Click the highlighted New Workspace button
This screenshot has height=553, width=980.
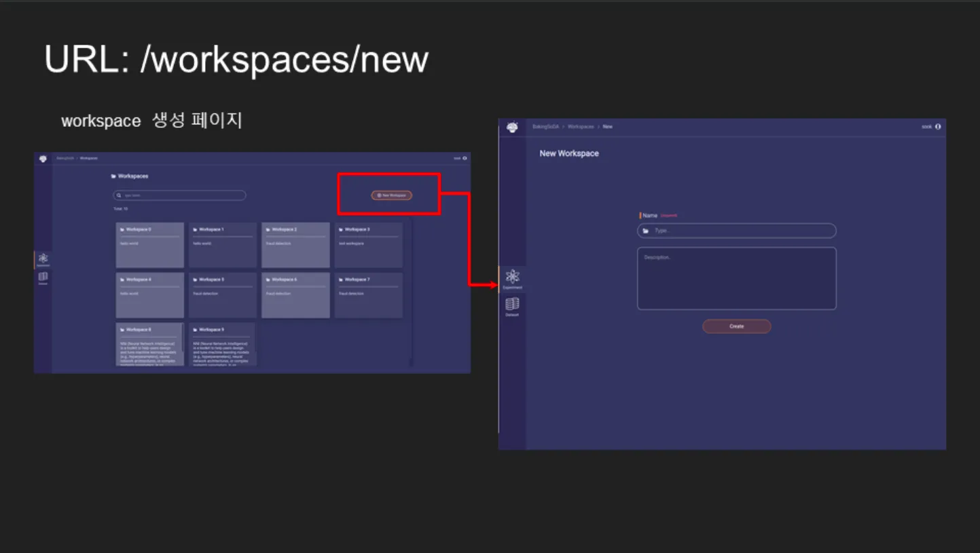click(391, 195)
